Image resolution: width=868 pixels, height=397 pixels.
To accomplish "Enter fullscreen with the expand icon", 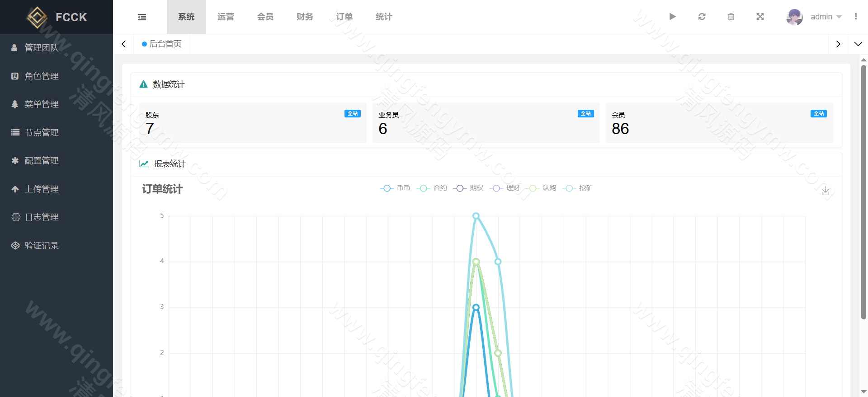I will 760,17.
